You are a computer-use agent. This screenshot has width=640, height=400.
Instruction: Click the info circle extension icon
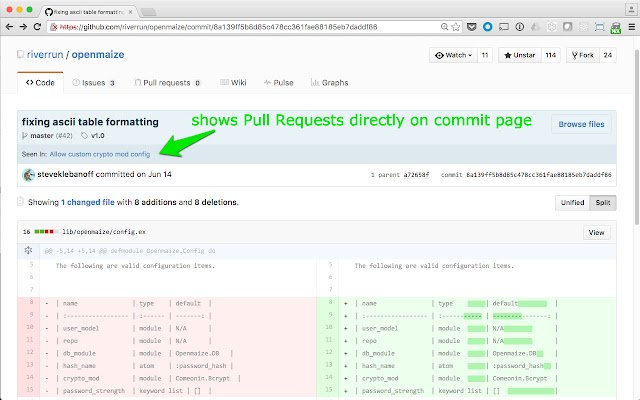point(520,27)
